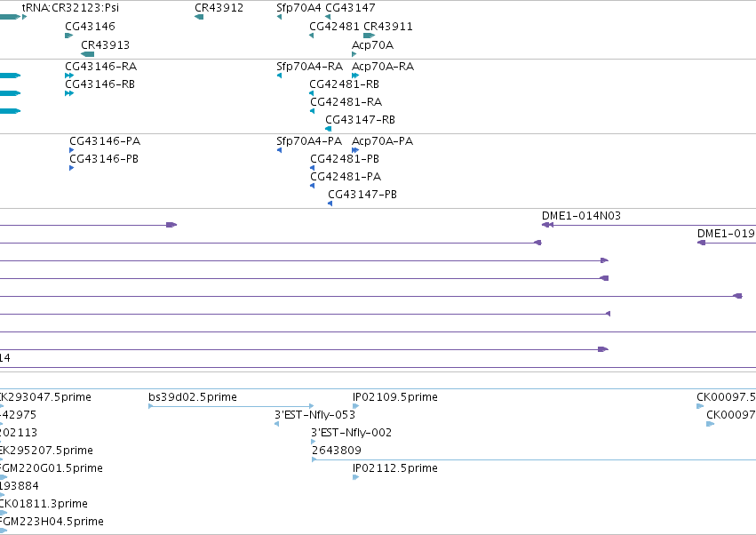Click the CG42481-PB protein label

click(x=345, y=159)
